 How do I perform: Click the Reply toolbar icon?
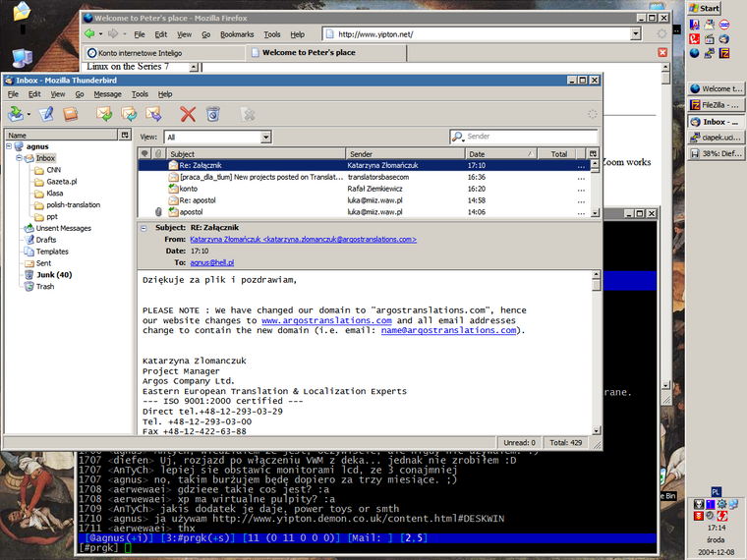104,114
